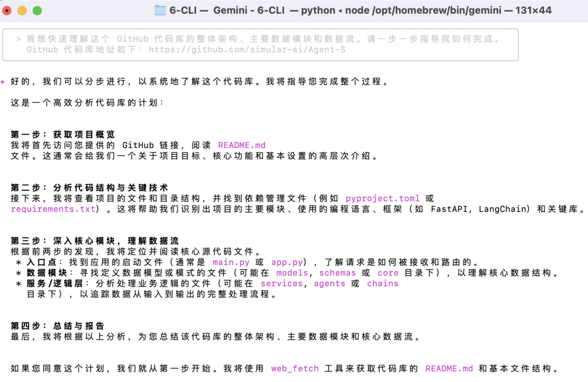Click the line '这是一个高效分析代码库的计划：'
The image size is (588, 382).
(x=87, y=103)
